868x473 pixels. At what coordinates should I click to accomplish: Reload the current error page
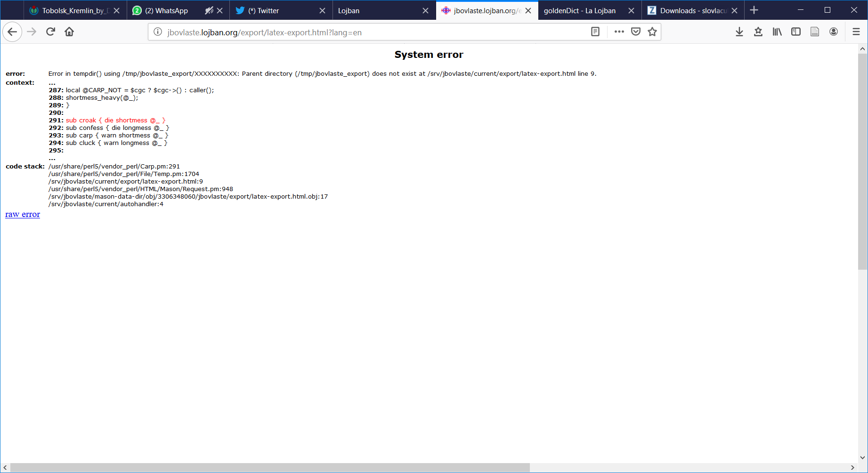50,32
